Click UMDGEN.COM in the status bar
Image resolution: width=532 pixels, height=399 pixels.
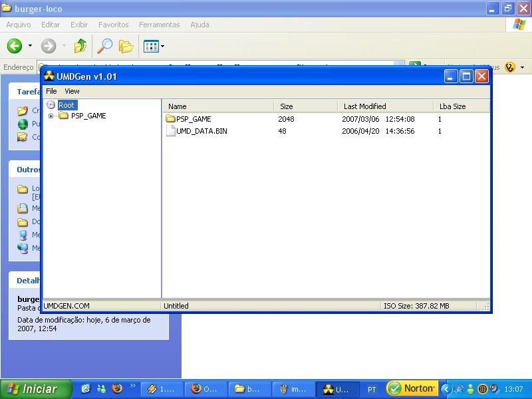coord(66,306)
